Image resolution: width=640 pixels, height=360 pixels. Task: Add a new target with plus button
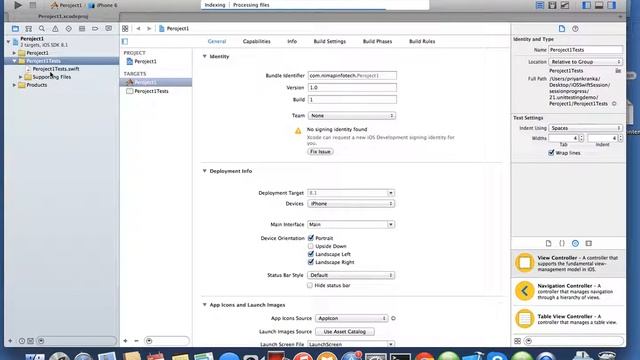pos(125,341)
